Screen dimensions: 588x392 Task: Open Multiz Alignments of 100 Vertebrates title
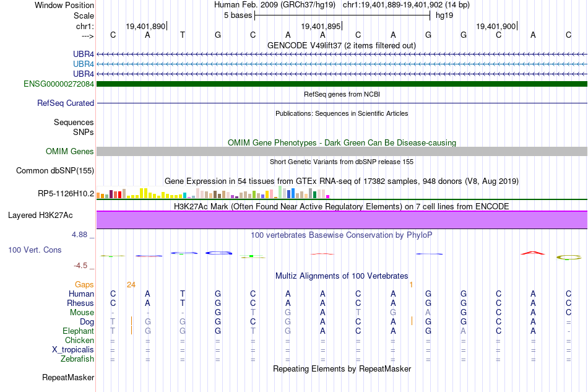point(342,276)
